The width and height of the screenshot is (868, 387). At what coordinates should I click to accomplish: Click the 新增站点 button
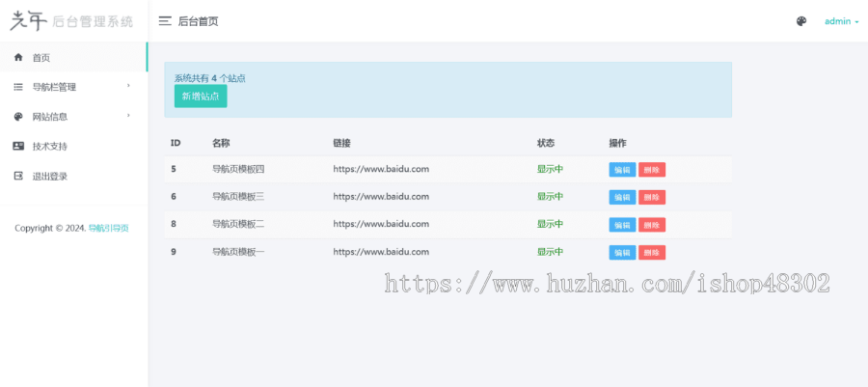point(201,97)
